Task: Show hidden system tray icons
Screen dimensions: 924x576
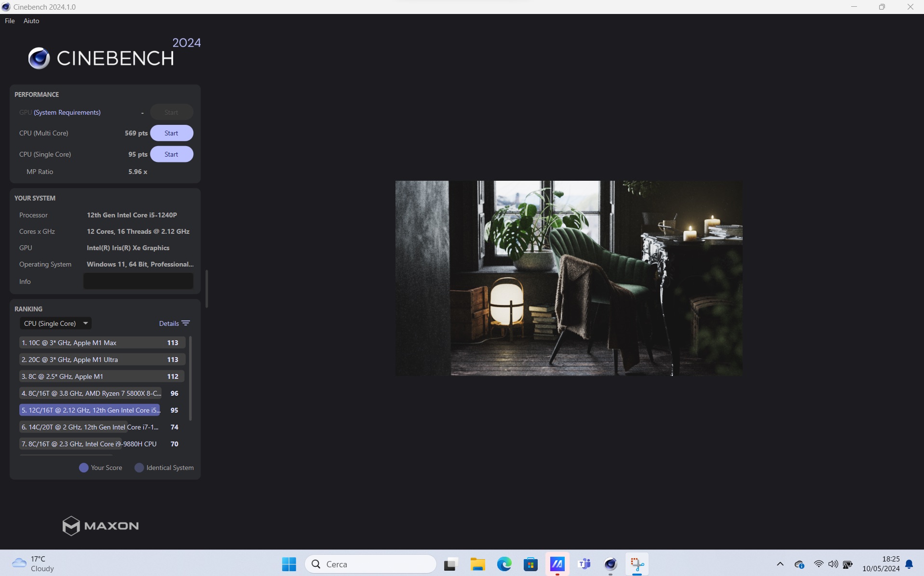Action: pyautogui.click(x=780, y=564)
